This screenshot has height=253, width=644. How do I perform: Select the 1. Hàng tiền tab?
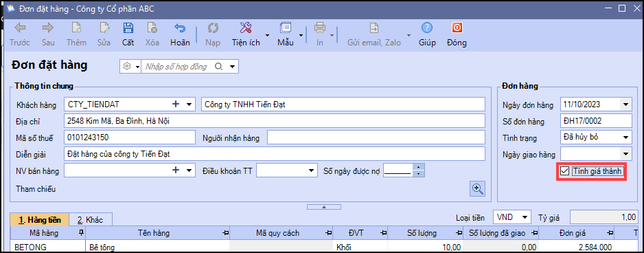39,220
